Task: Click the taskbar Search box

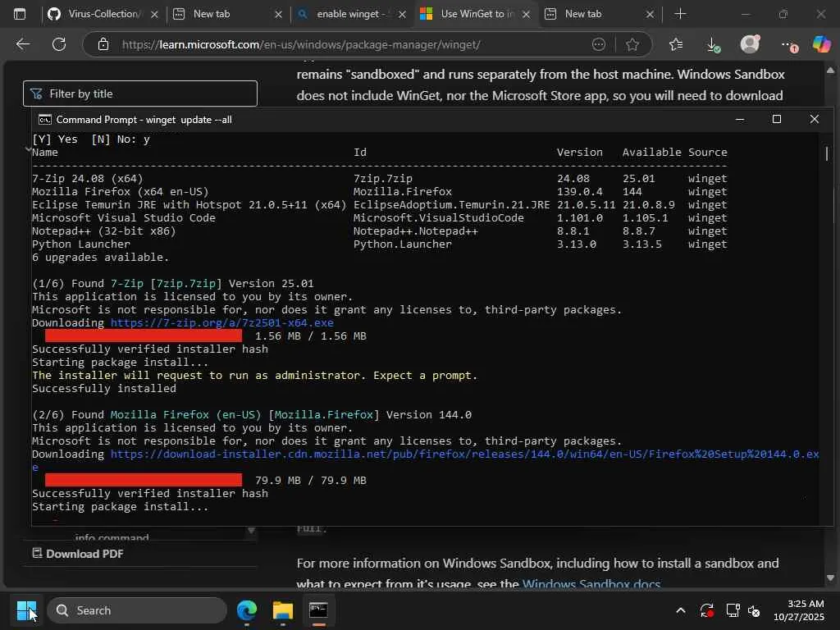Action: tap(137, 610)
